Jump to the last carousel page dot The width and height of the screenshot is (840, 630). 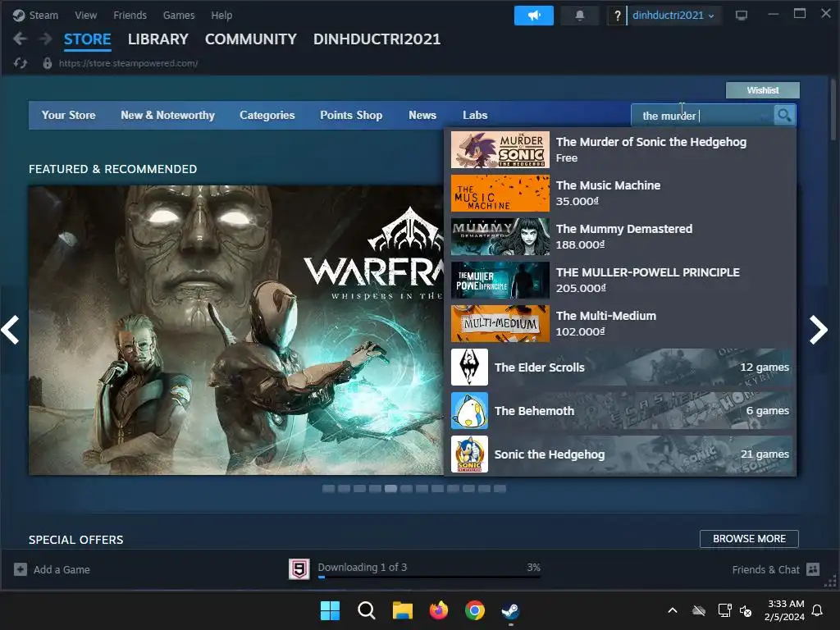[500, 489]
